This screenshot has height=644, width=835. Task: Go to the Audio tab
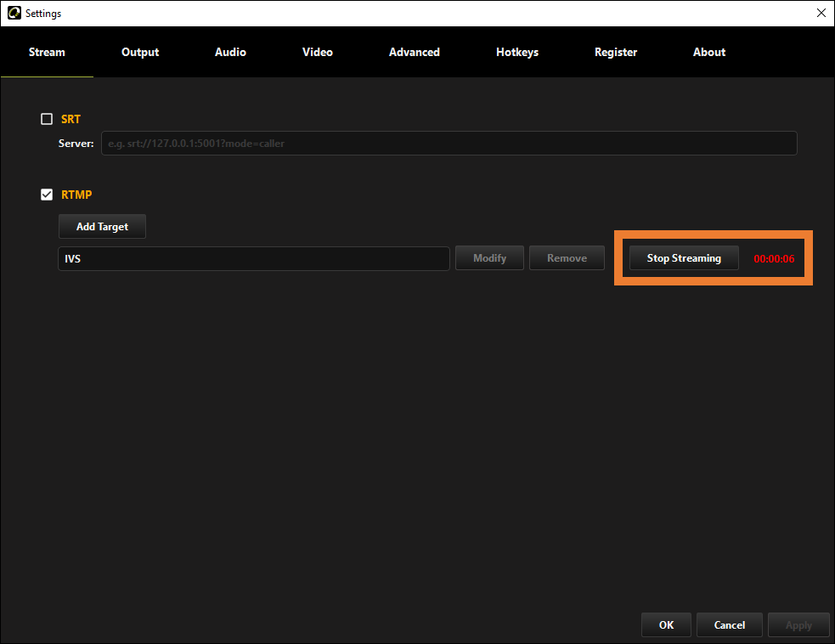pos(230,52)
